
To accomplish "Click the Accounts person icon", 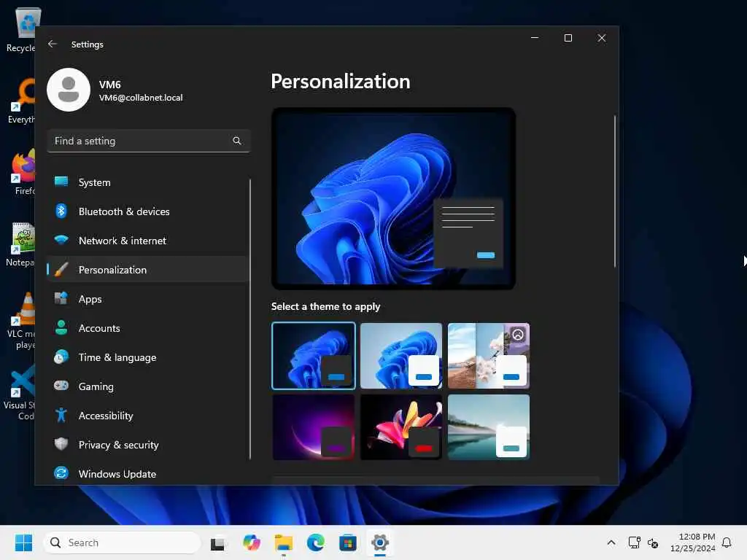I will click(61, 327).
